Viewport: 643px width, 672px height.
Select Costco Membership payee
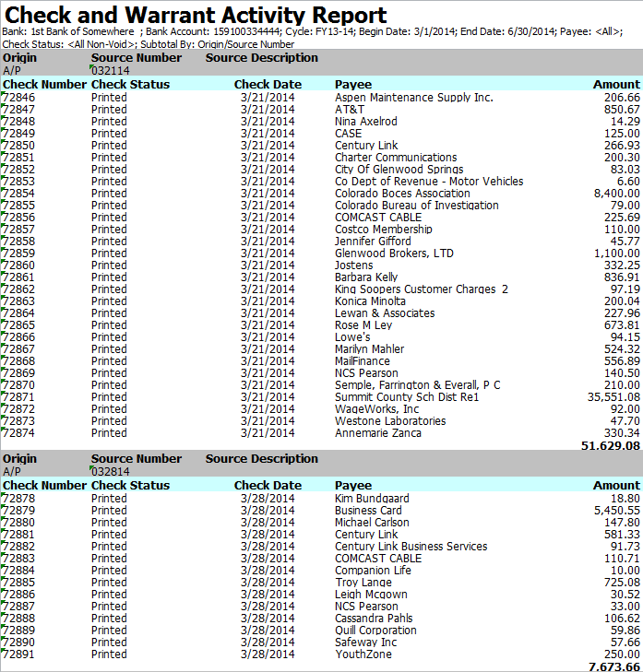(384, 230)
